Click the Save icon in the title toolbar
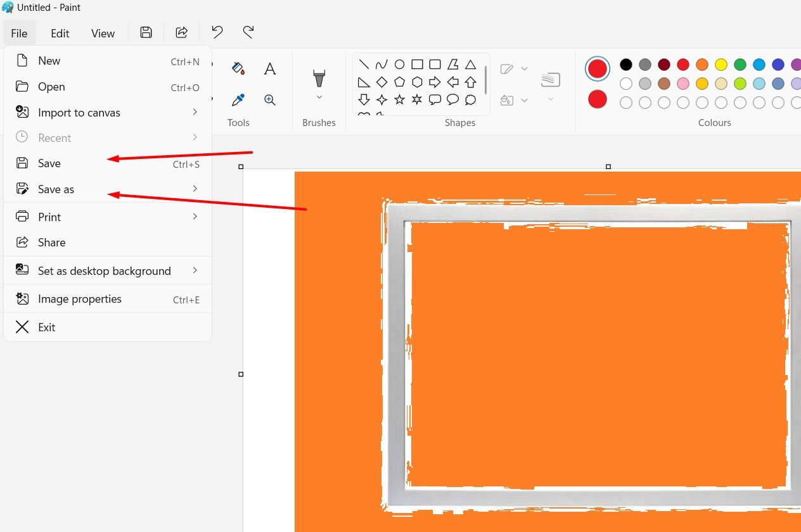The image size is (801, 532). click(146, 32)
